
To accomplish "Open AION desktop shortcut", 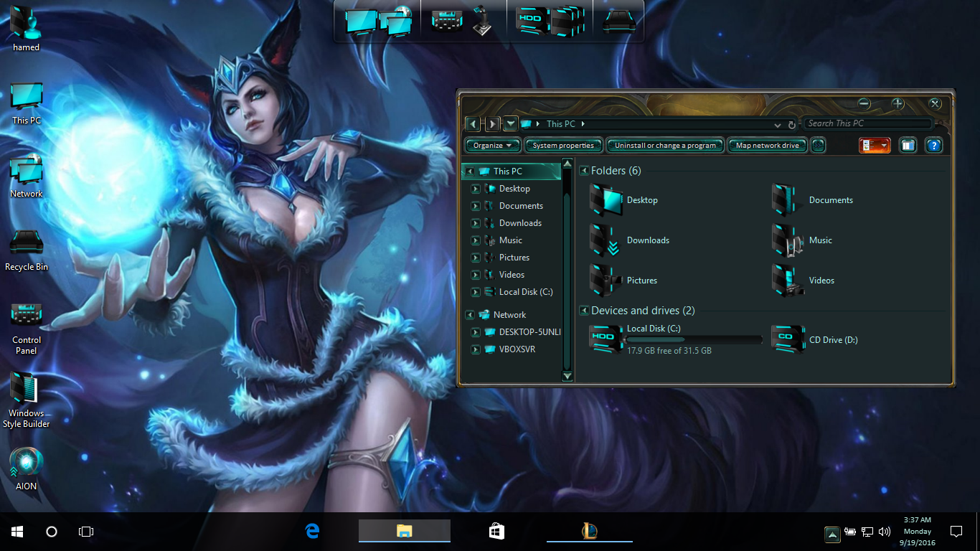I will pos(27,463).
